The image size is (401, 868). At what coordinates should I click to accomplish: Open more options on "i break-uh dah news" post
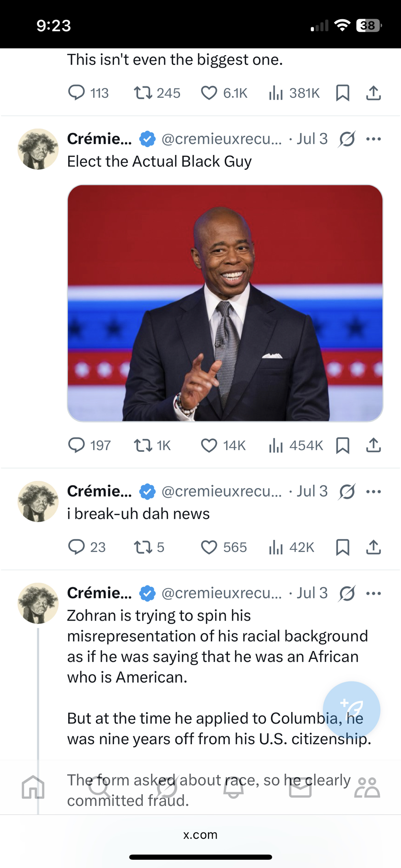click(x=373, y=492)
